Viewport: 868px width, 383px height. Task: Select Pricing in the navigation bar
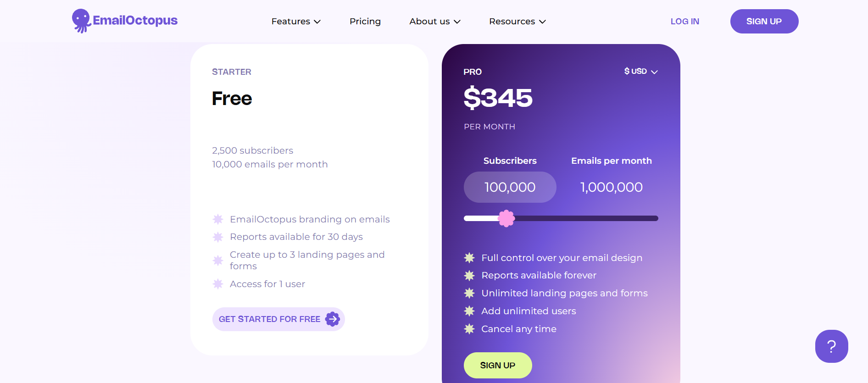[x=365, y=21]
